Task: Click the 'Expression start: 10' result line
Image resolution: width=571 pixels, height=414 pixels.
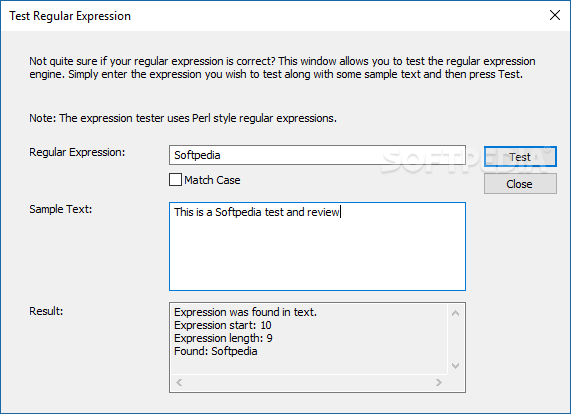Action: point(223,325)
